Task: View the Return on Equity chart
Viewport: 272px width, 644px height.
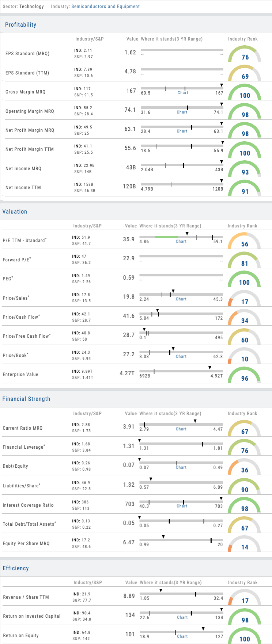Action: pyautogui.click(x=182, y=637)
